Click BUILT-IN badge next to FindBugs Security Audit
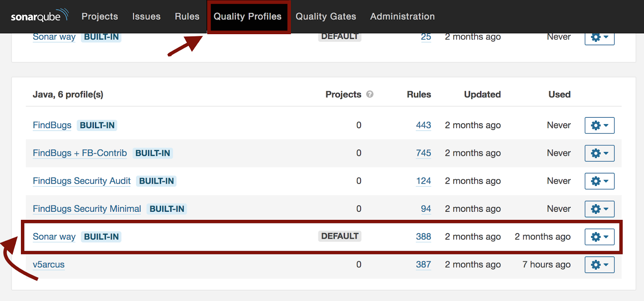This screenshot has height=301, width=644. 156,181
